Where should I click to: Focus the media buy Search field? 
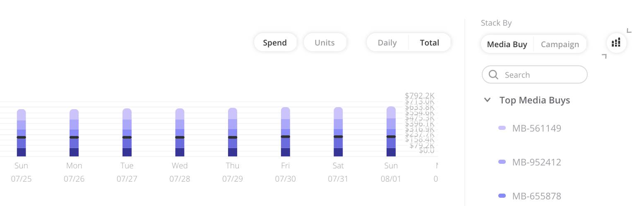point(535,74)
